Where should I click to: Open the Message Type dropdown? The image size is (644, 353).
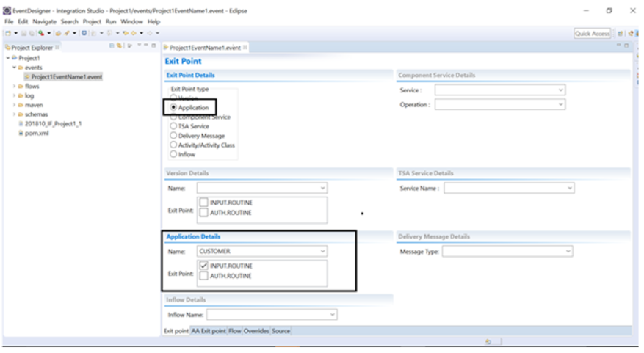click(568, 251)
